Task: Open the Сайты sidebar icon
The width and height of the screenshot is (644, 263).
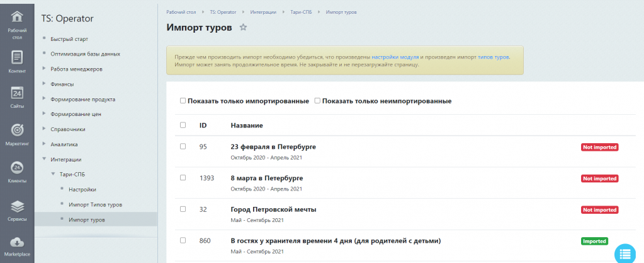Action: 17,97
